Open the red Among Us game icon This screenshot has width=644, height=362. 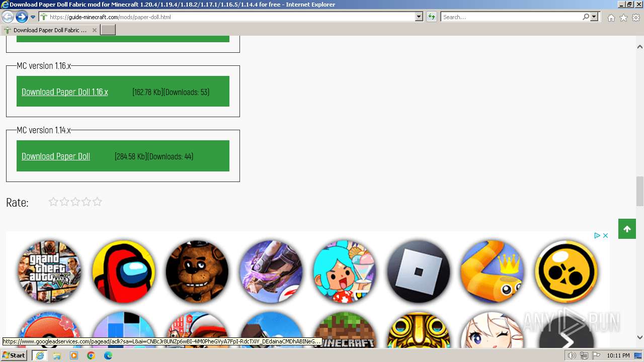[124, 271]
